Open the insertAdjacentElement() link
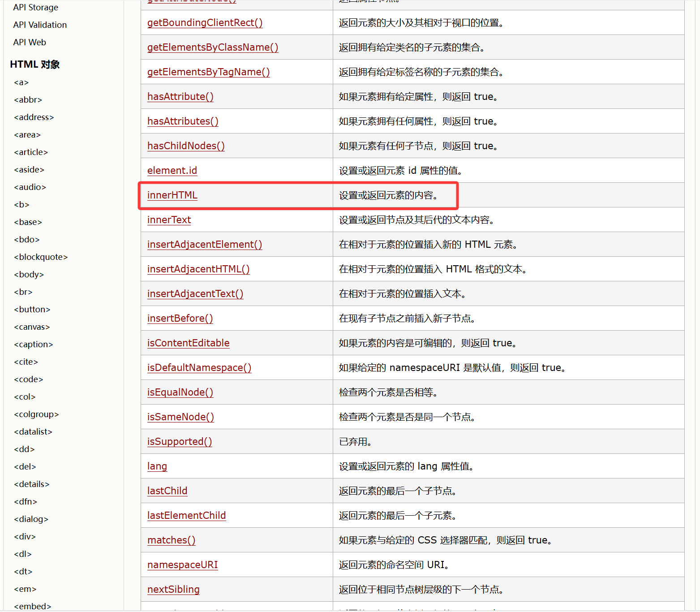 205,244
